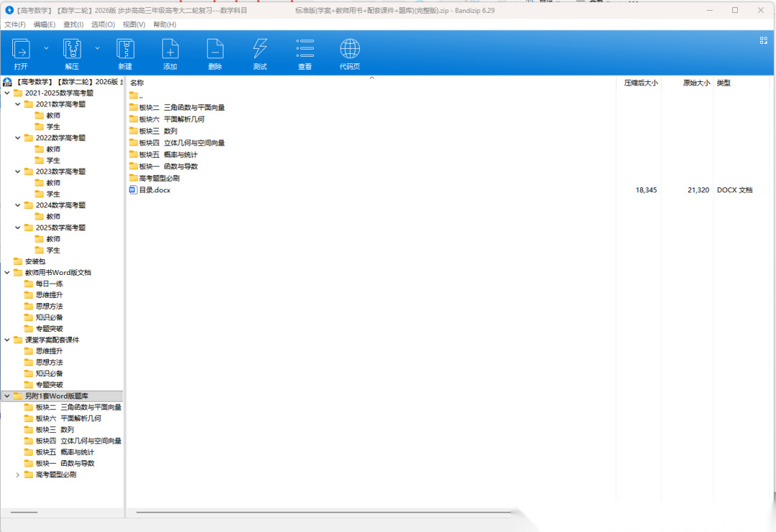Click the 测试 (Test archive) lightning icon
The height and width of the screenshot is (532, 776).
pos(259,50)
